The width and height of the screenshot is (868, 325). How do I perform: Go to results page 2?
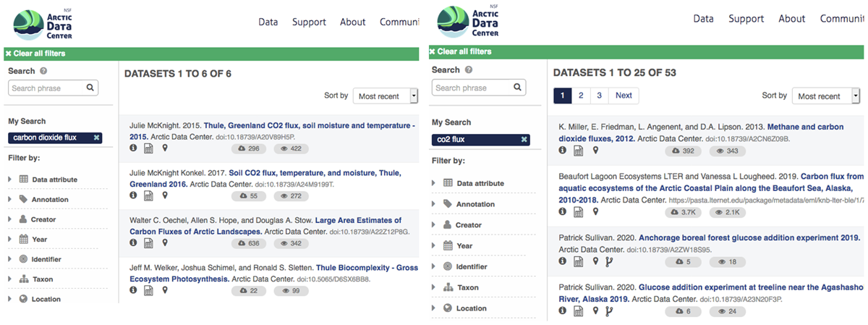[x=581, y=96]
